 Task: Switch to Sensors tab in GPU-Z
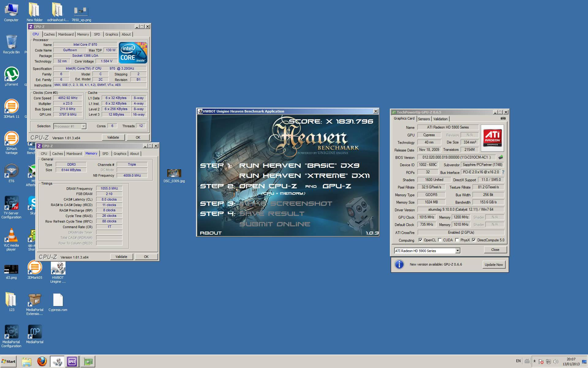[x=424, y=119]
